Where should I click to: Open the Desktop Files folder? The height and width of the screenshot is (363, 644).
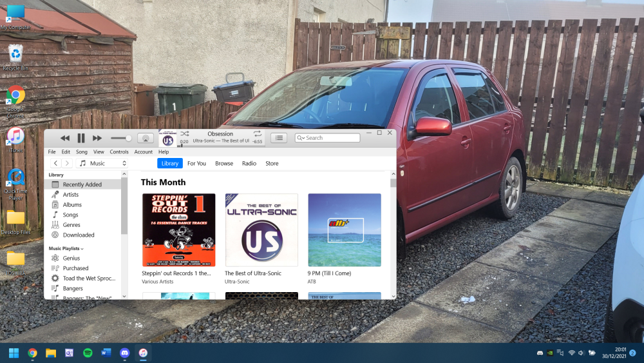click(15, 223)
